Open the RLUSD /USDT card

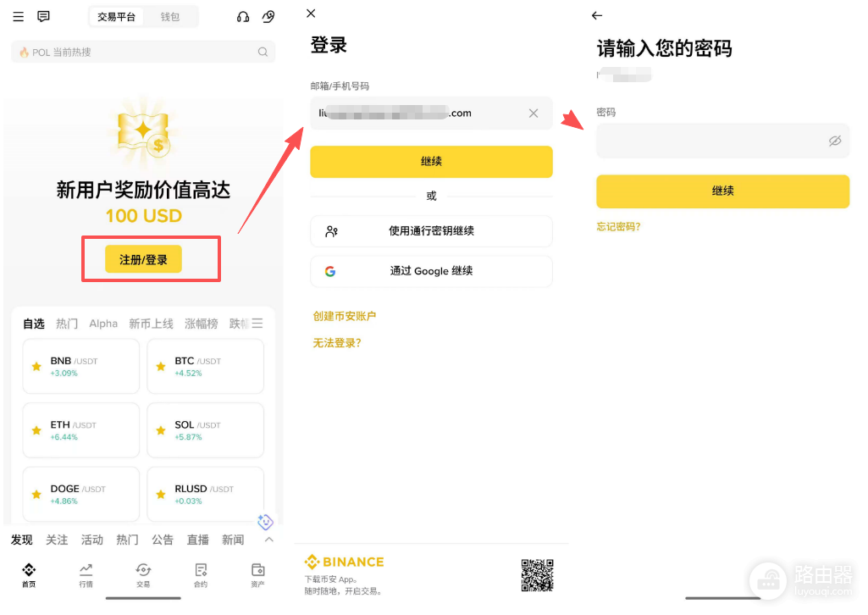(206, 495)
